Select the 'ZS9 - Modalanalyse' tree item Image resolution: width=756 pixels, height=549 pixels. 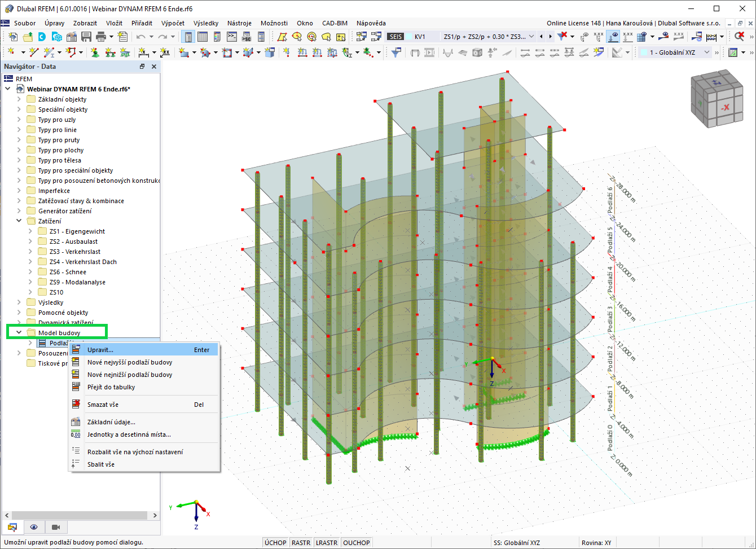point(77,282)
